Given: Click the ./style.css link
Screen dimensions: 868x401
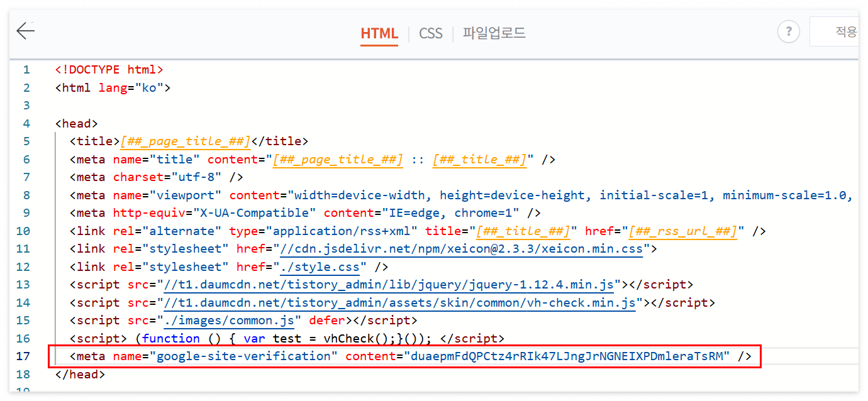Looking at the screenshot, I should click(x=320, y=266).
